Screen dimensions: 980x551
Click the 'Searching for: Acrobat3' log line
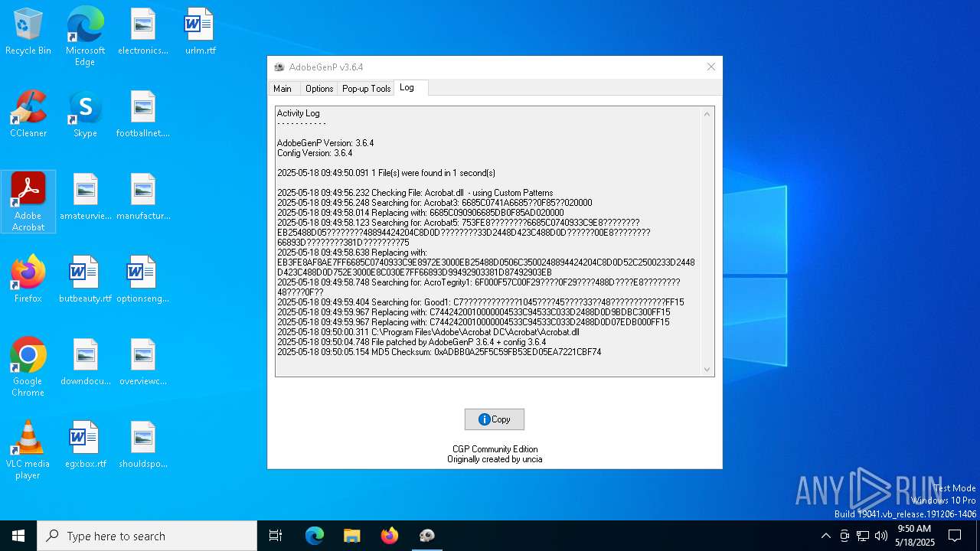[x=434, y=203]
